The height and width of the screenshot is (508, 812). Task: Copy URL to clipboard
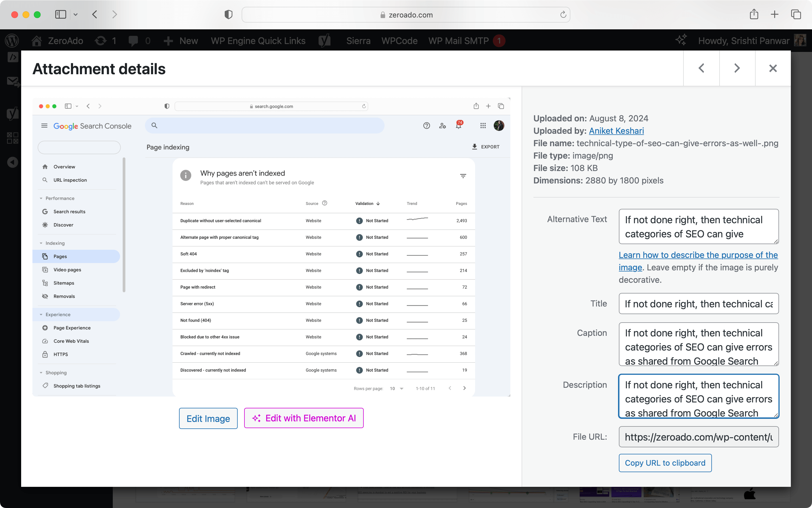(665, 463)
